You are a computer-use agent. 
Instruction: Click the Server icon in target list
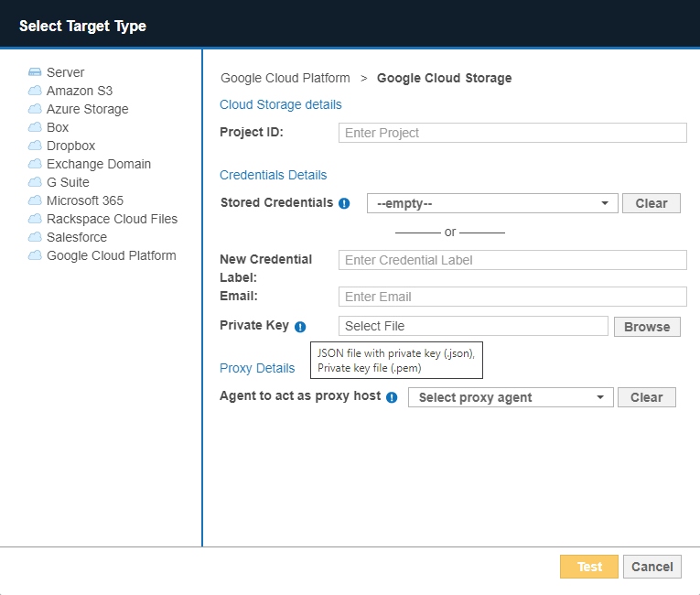[x=35, y=72]
